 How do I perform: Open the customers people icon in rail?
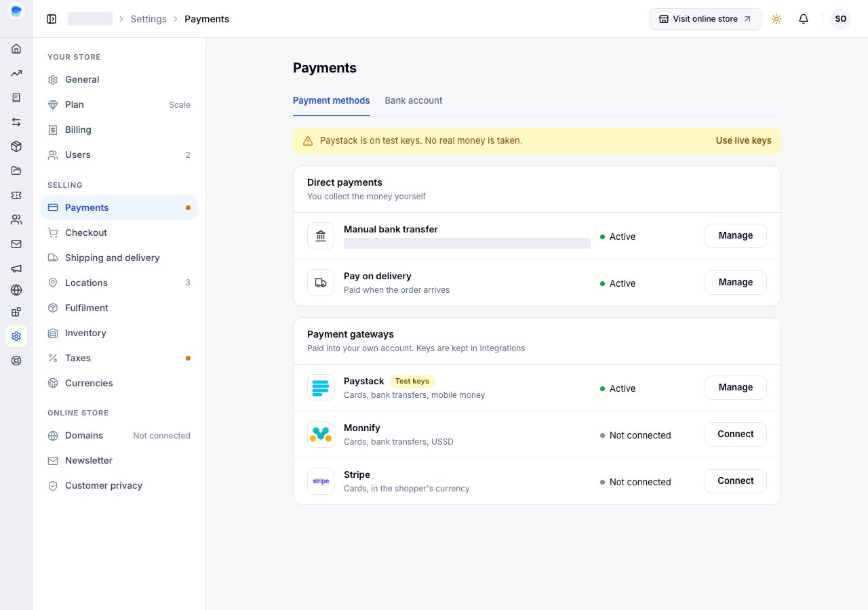point(16,220)
